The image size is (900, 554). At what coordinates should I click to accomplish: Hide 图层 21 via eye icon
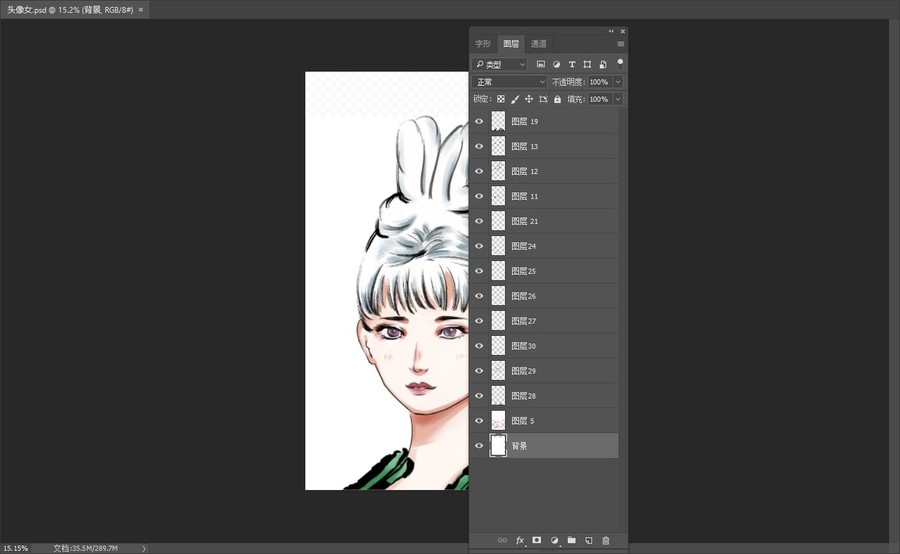pos(479,221)
